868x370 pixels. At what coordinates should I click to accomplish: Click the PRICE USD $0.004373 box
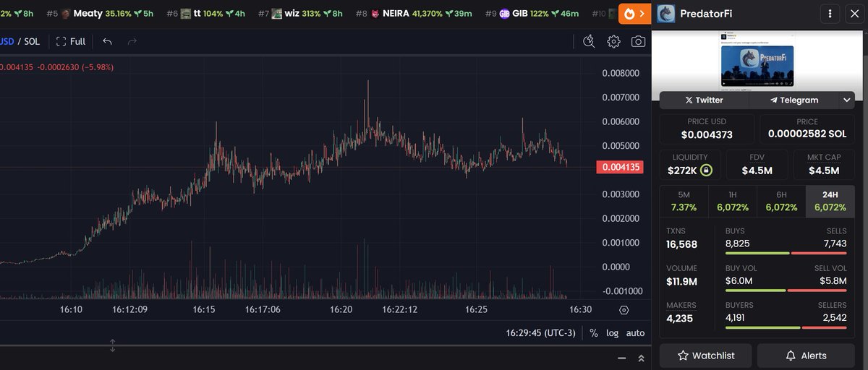coord(707,129)
